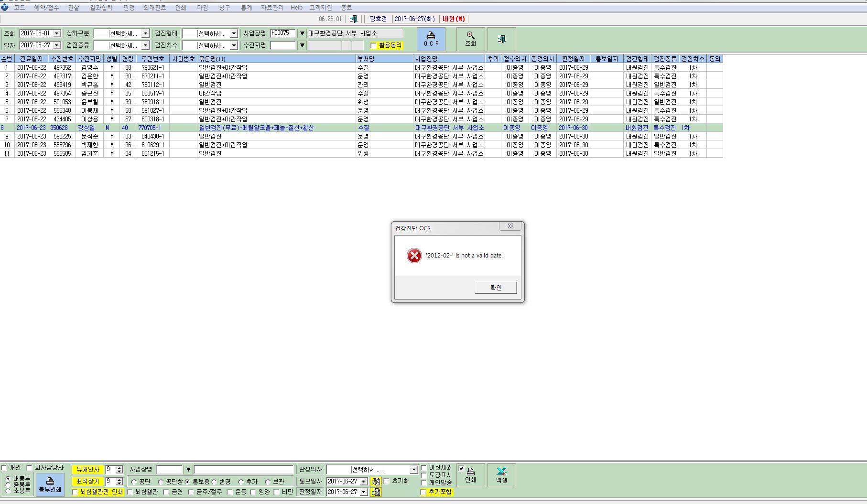The width and height of the screenshot is (867, 504).
Task: Expand the 상하구분 dropdown
Action: point(145,33)
